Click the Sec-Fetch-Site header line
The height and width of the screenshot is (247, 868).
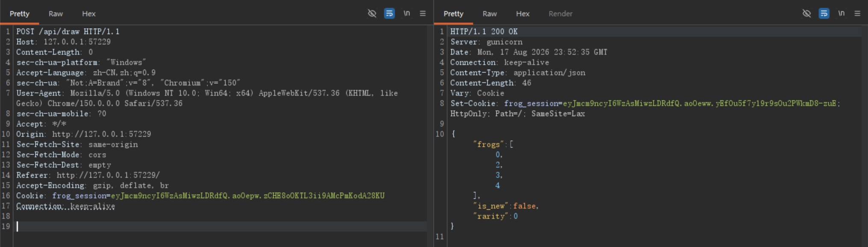point(77,144)
